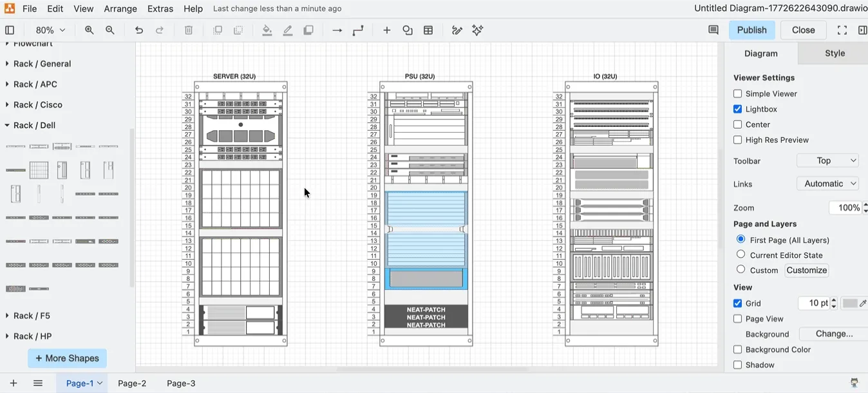Open the File menu
This screenshot has height=393, width=868.
(30, 9)
